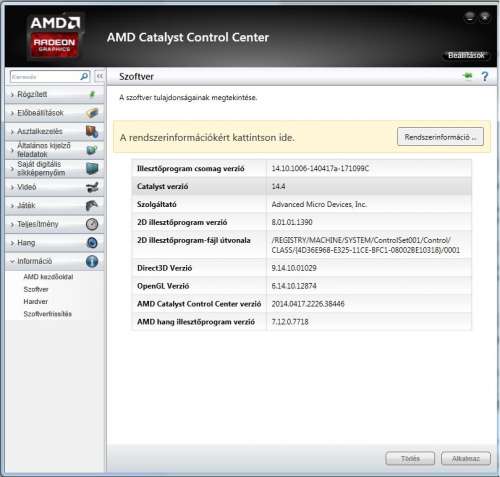
Task: Click the Teljesítmény gauge icon
Action: tap(92, 224)
